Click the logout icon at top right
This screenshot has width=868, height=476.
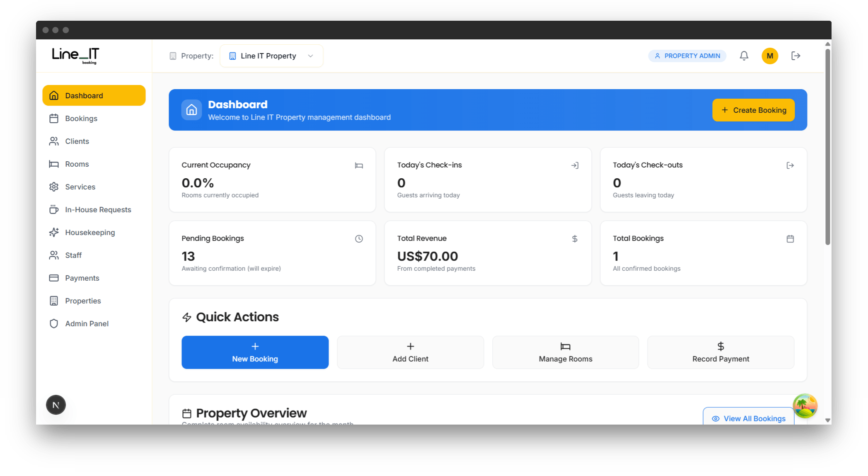pos(795,56)
